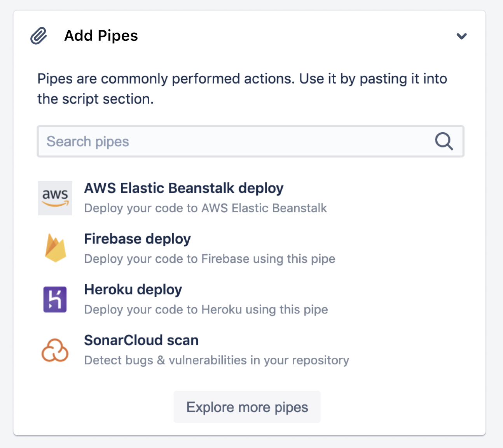This screenshot has width=503, height=448.
Task: Focus the Search pipes input field
Action: tap(233, 142)
